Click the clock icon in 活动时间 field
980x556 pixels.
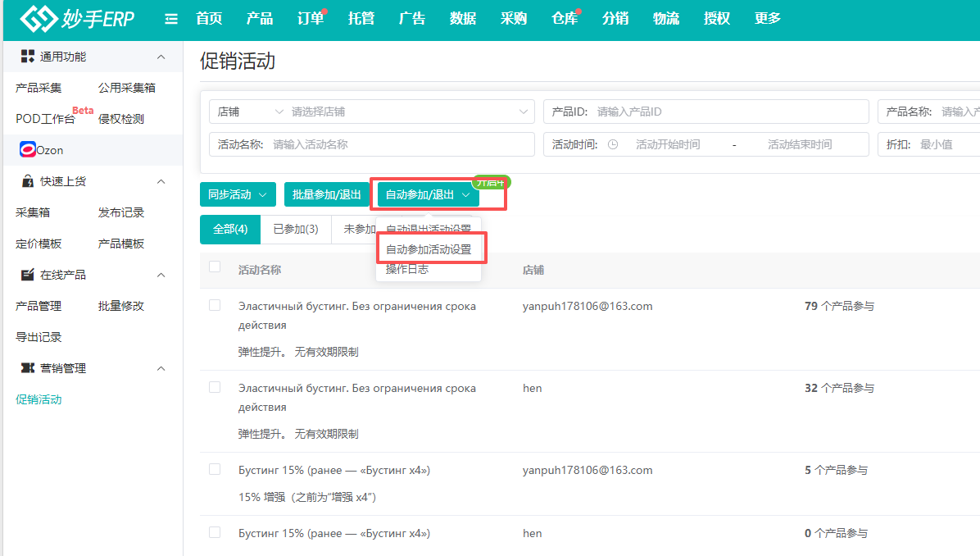coord(613,144)
